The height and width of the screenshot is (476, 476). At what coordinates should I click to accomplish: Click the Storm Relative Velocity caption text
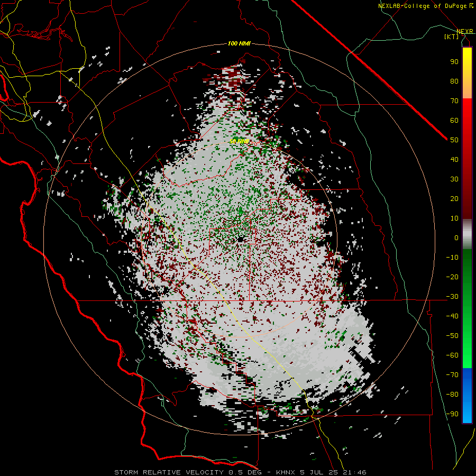(x=240, y=472)
